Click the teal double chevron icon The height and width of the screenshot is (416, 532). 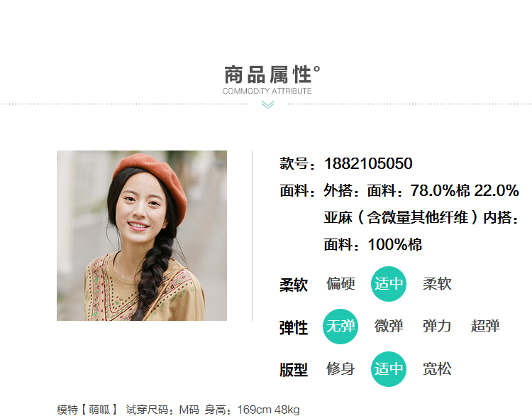pyautogui.click(x=267, y=104)
